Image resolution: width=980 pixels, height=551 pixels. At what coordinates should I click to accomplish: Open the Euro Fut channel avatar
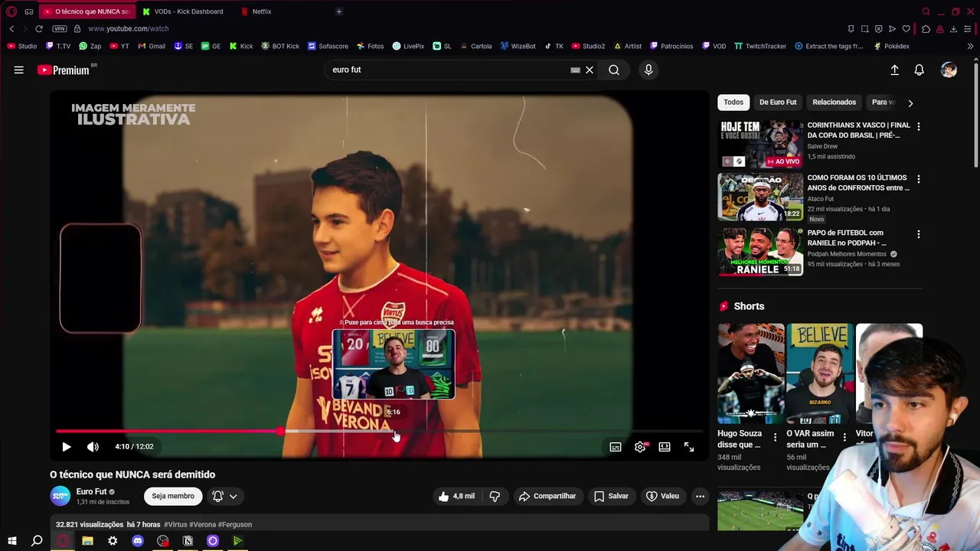pos(60,496)
